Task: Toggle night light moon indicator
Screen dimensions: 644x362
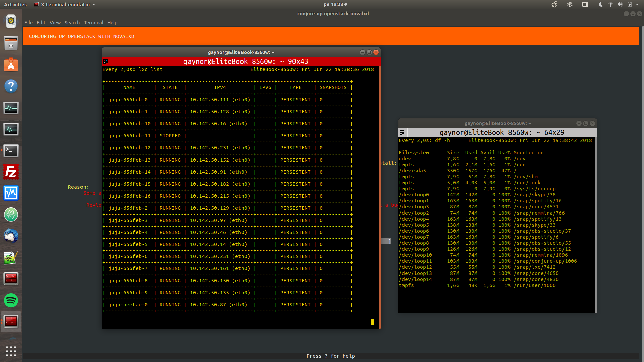Action: point(600,5)
